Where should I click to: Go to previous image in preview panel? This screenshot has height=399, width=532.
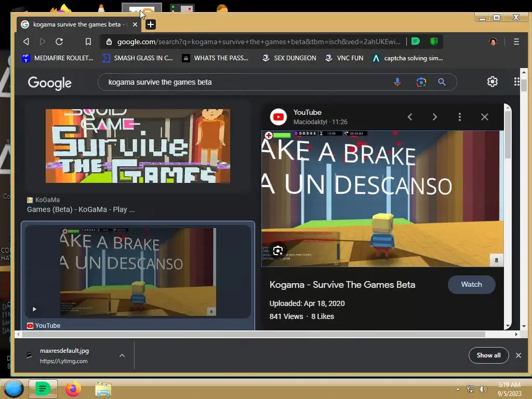(x=410, y=117)
